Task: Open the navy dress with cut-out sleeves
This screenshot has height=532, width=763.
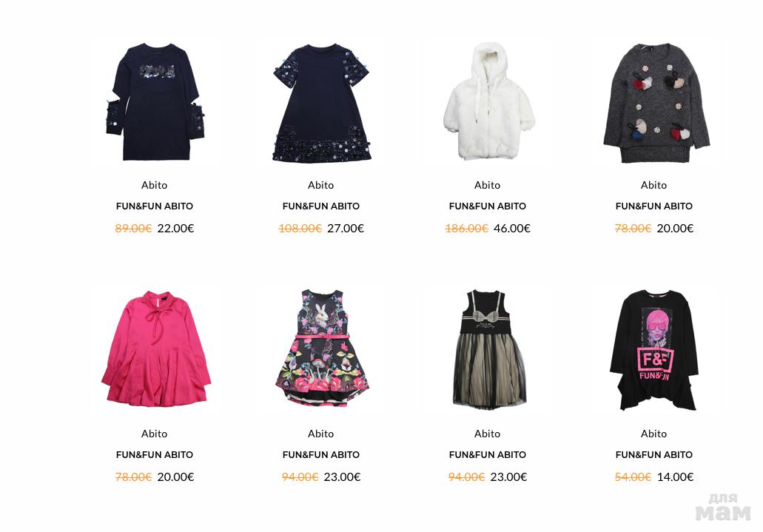Action: pyautogui.click(x=155, y=101)
